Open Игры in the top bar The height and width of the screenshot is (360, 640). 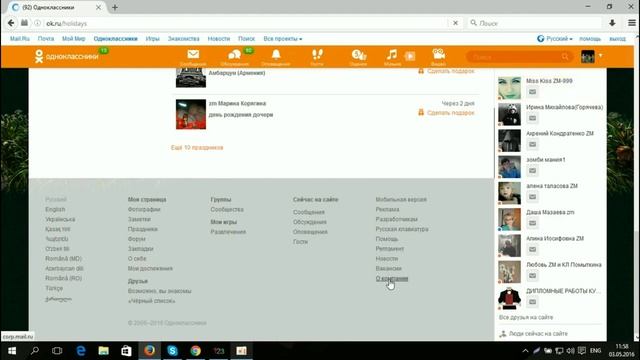(152, 39)
